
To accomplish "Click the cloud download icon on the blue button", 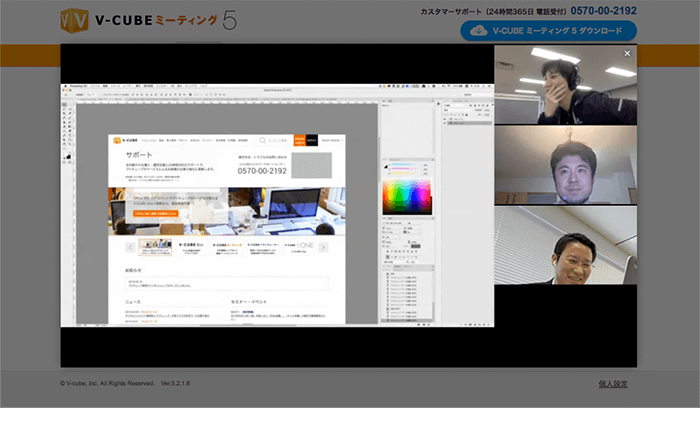I will (x=479, y=31).
